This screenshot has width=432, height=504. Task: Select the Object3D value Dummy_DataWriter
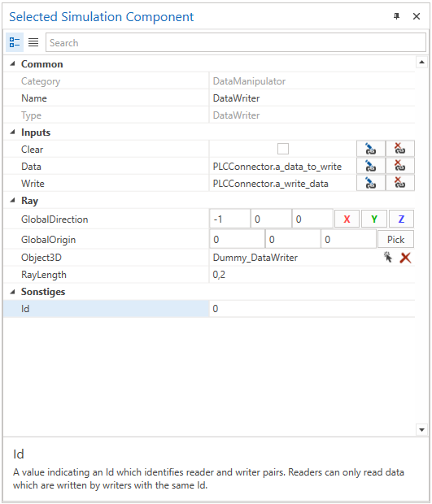tap(255, 258)
